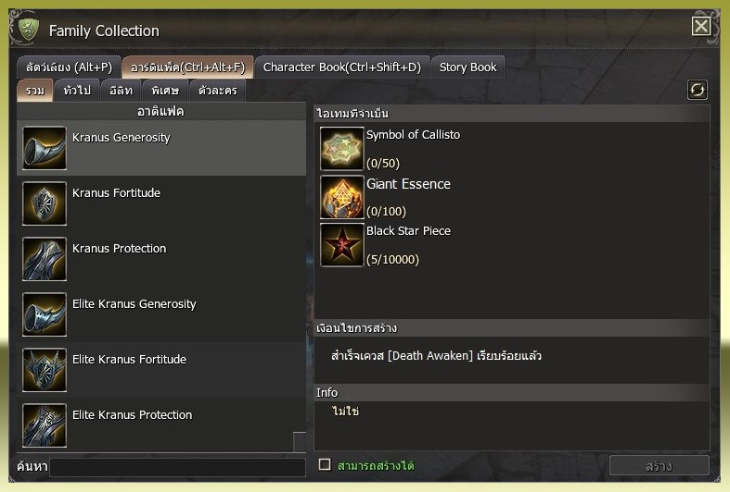Image resolution: width=730 pixels, height=492 pixels.
Task: Click the search (ค้นหา) input field
Action: click(177, 467)
